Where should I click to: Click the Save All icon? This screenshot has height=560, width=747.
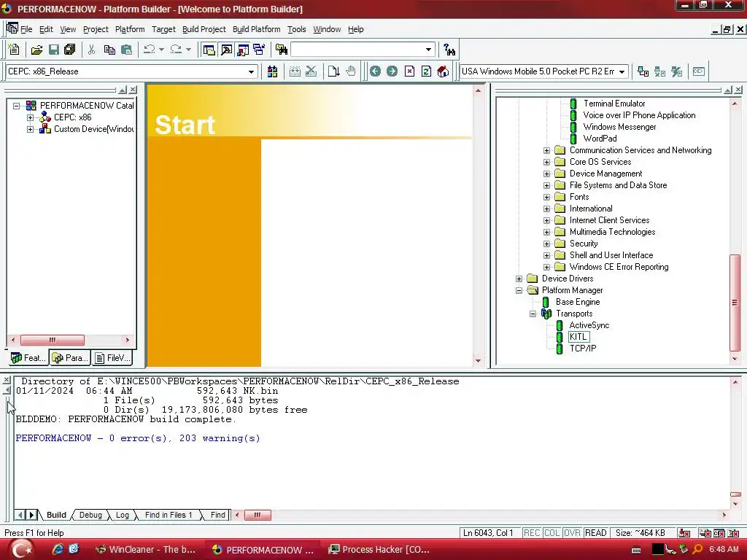(x=70, y=50)
